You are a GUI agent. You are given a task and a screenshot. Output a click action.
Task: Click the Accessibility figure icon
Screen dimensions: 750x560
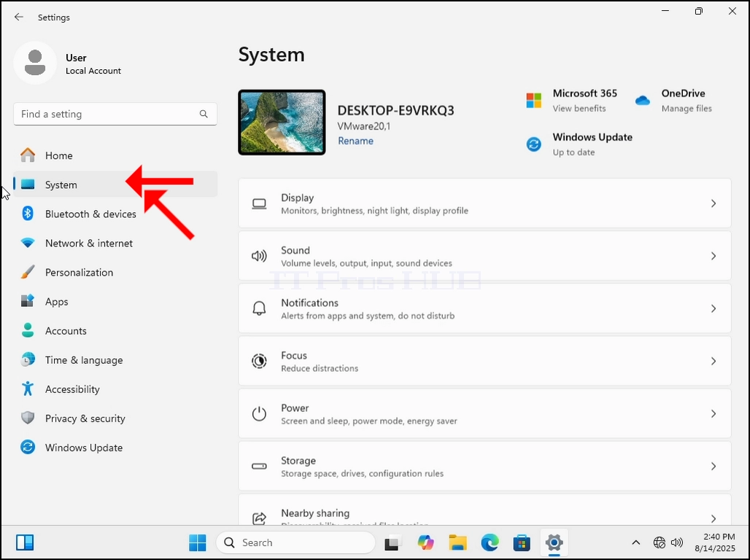click(28, 389)
